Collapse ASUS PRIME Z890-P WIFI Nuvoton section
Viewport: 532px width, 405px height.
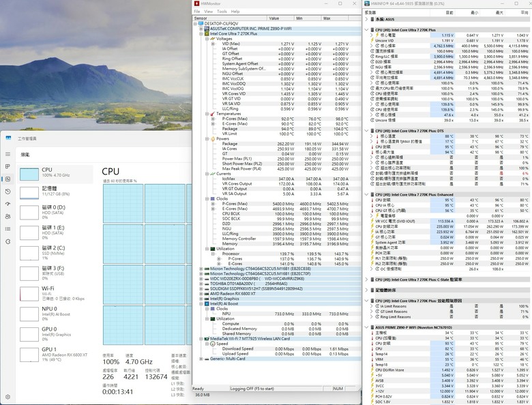point(366,327)
